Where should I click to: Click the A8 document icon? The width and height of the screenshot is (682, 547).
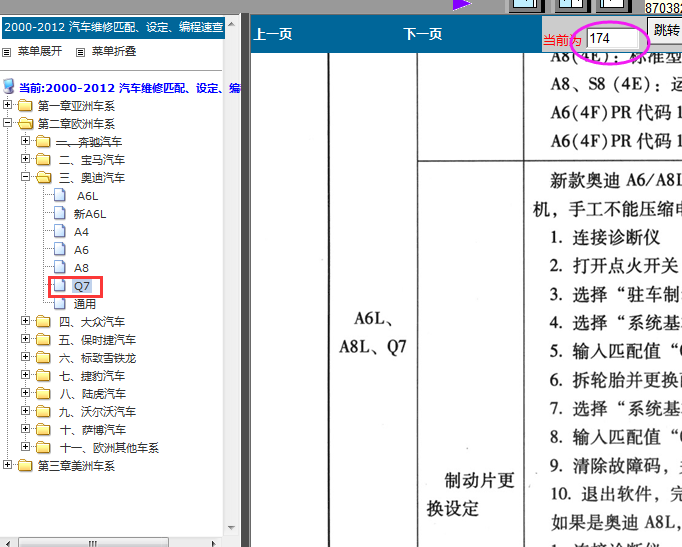point(60,267)
